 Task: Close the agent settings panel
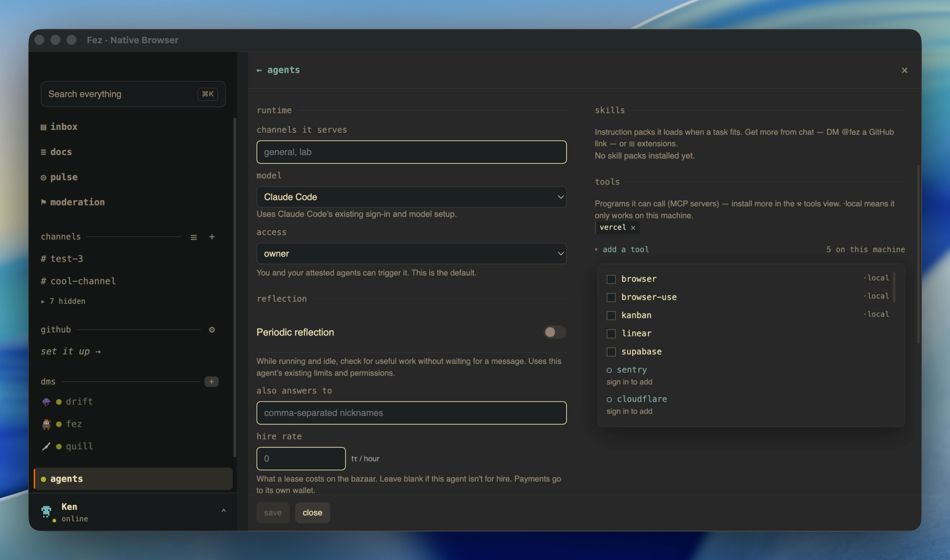pos(904,70)
